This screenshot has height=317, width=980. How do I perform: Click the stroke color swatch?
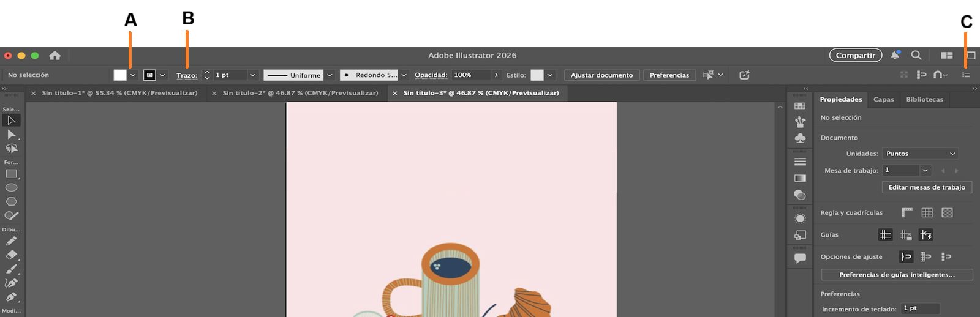coord(149,75)
